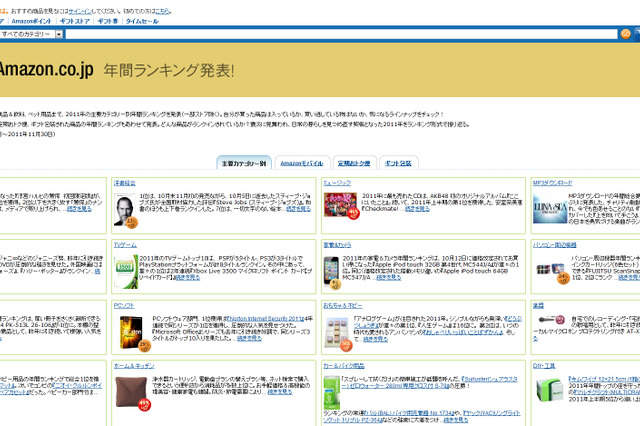Click the discount badge on Norton box
640x426 pixels.
pyautogui.click(x=144, y=346)
